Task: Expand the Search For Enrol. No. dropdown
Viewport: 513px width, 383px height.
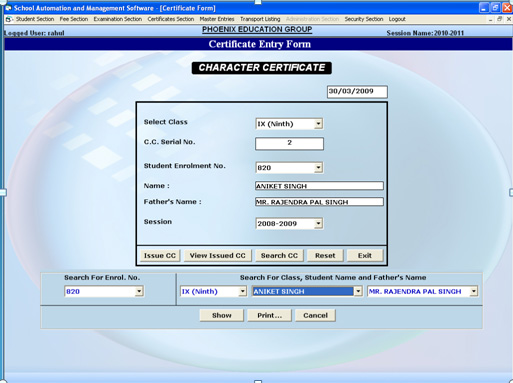Action: click(139, 291)
